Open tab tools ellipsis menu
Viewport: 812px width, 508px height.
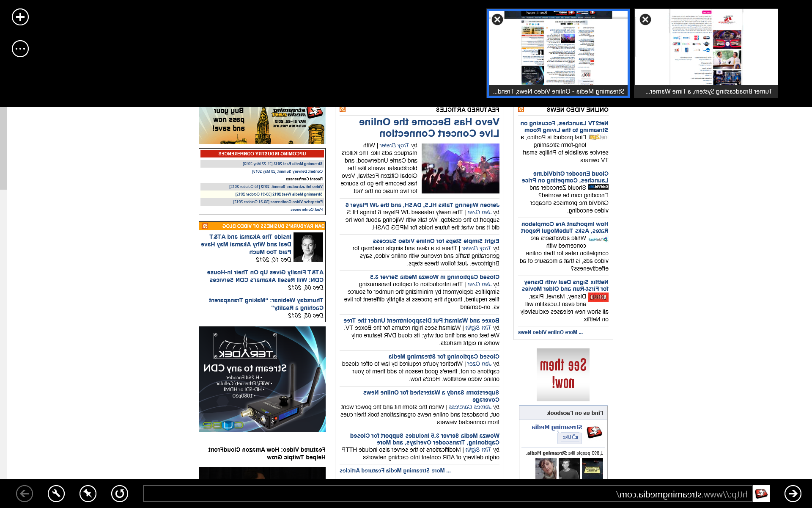tap(20, 49)
